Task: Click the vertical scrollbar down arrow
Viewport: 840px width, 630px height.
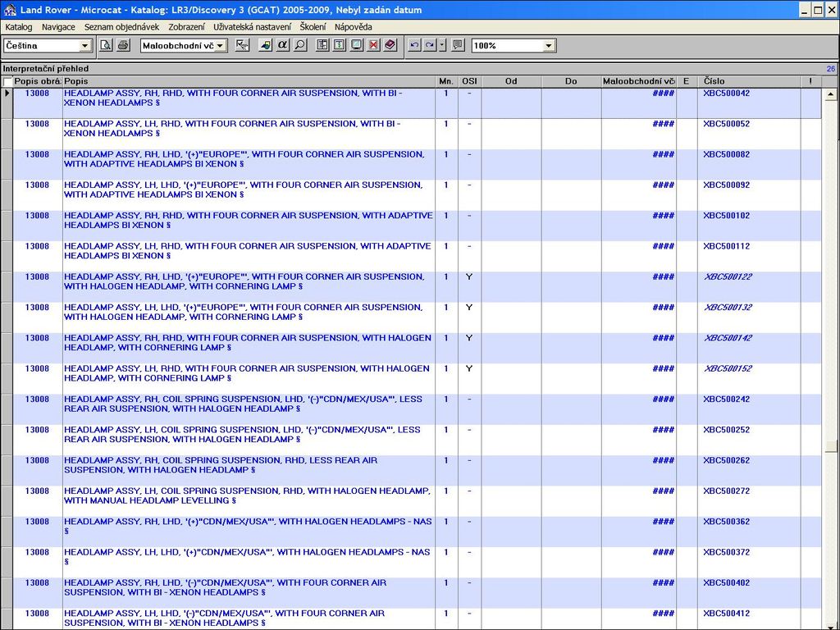Action: pos(831,623)
